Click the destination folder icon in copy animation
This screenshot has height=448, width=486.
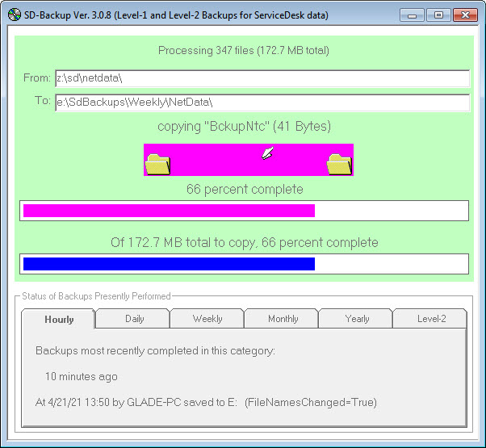click(339, 164)
